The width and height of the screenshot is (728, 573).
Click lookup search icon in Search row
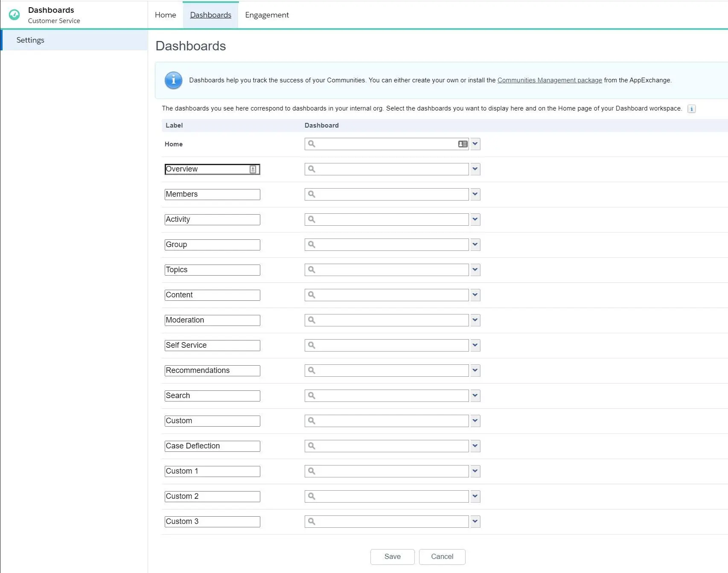312,396
